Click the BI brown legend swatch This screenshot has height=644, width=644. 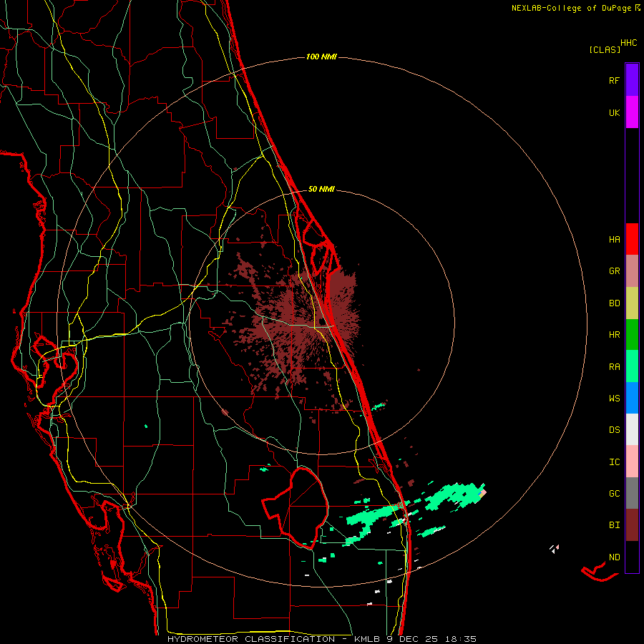click(x=632, y=525)
